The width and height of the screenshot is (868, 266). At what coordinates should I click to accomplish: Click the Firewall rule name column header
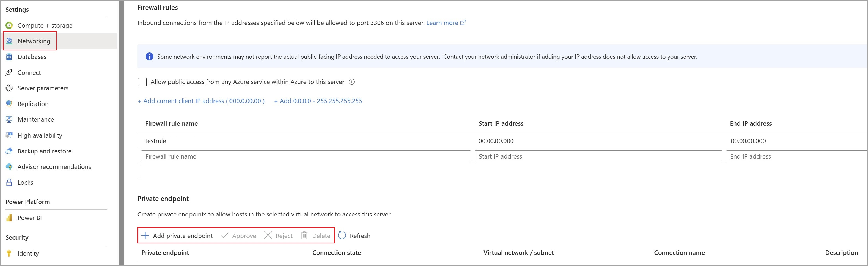(172, 123)
